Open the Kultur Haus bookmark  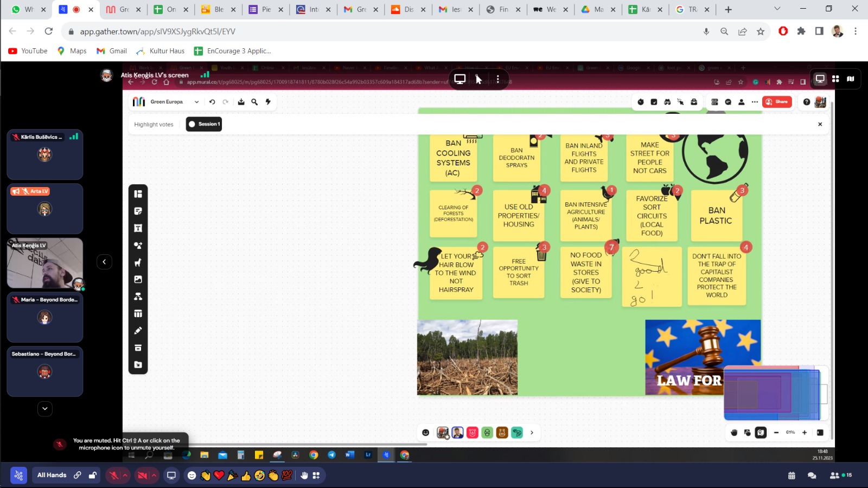tap(161, 51)
